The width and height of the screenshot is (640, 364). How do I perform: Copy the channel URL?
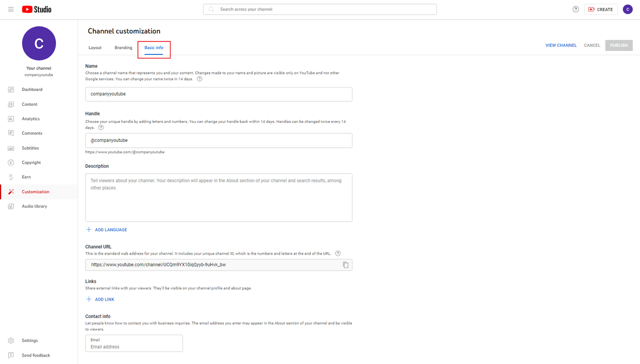point(345,265)
